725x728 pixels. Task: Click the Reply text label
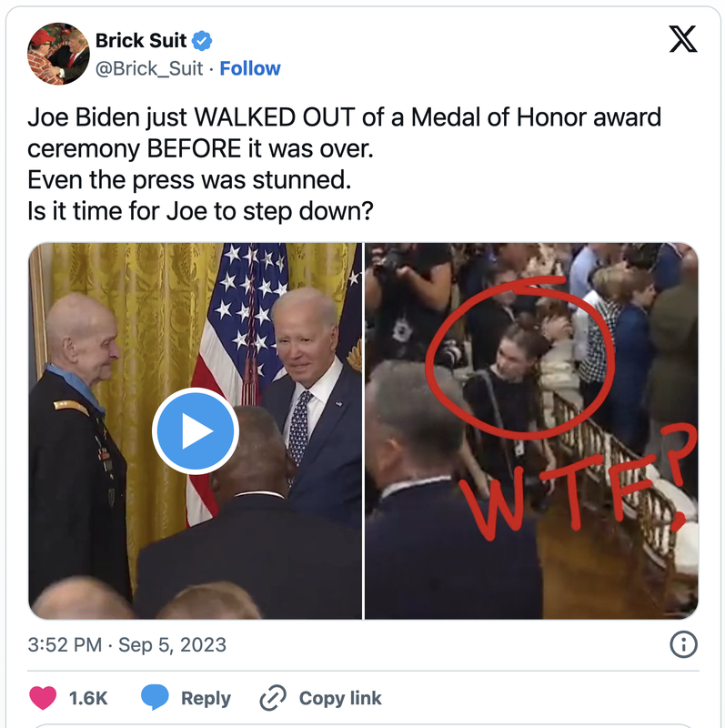click(206, 698)
